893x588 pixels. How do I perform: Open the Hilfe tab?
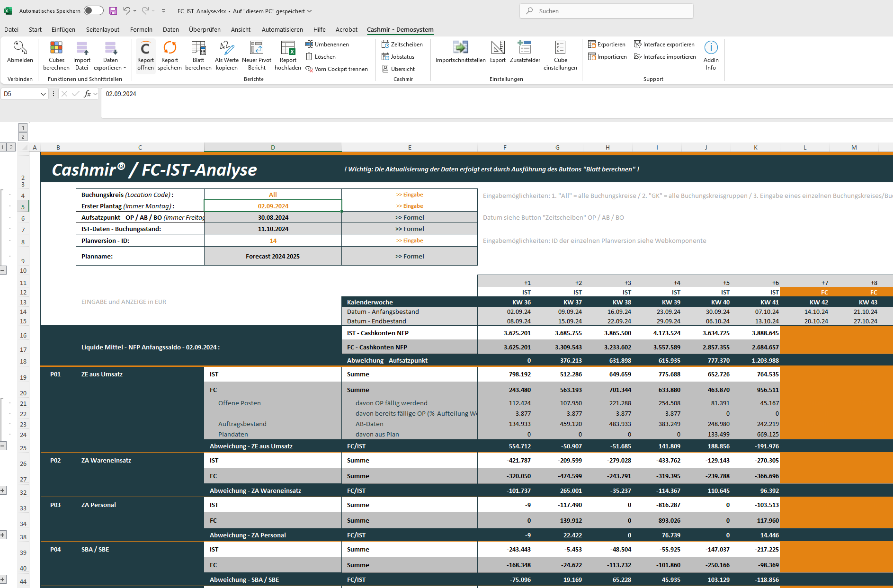coord(320,29)
